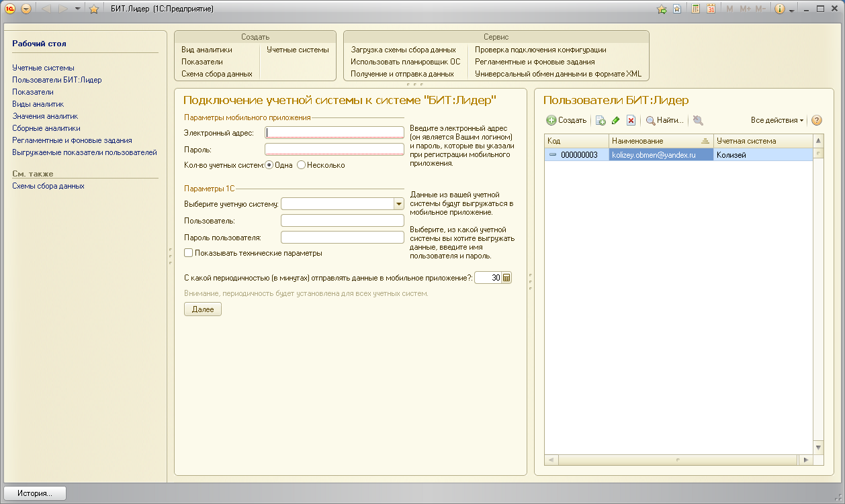The height and width of the screenshot is (504, 845).
Task: Select the Одна radio button
Action: [x=269, y=164]
